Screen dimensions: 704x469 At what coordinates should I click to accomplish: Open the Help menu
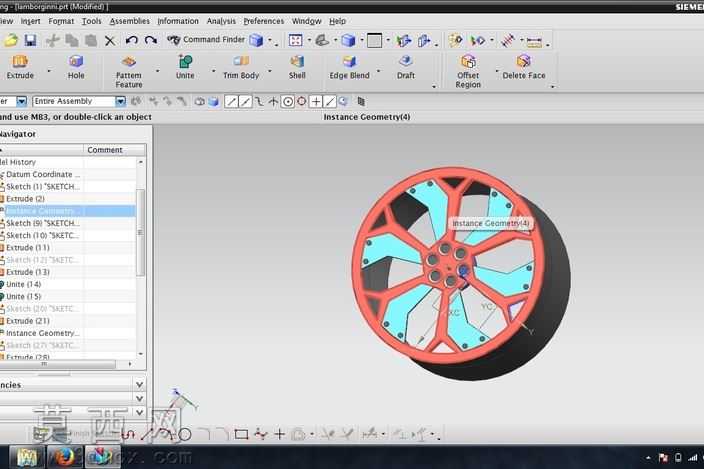[337, 21]
